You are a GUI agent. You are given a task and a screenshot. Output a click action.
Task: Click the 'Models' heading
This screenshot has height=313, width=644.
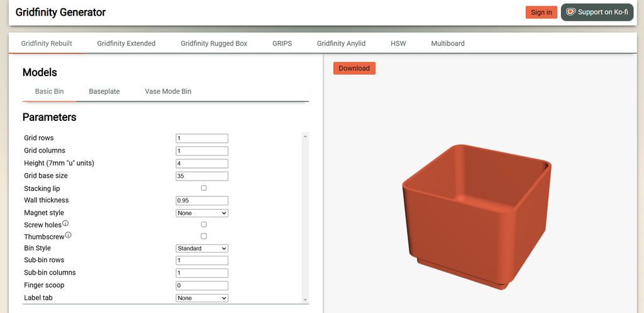(x=40, y=72)
